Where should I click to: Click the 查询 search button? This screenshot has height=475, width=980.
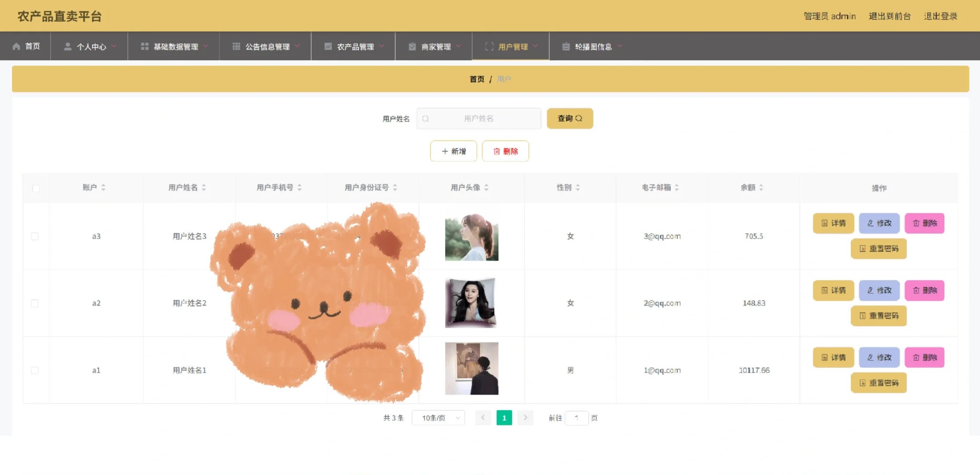pos(570,119)
